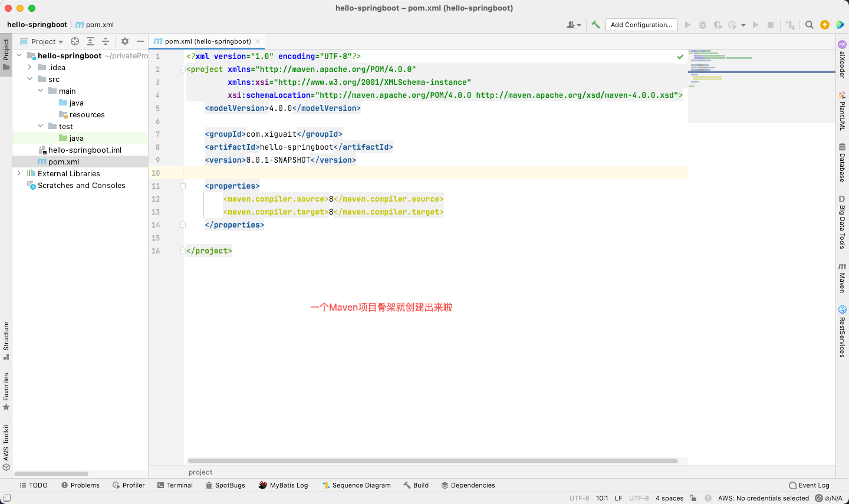Click the Expand All icon in Project panel

tap(90, 41)
